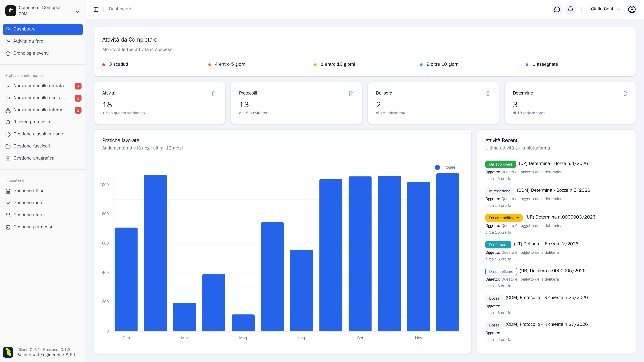
Task: Click the red badge 2 on protocollo uscita
Action: pos(78,98)
